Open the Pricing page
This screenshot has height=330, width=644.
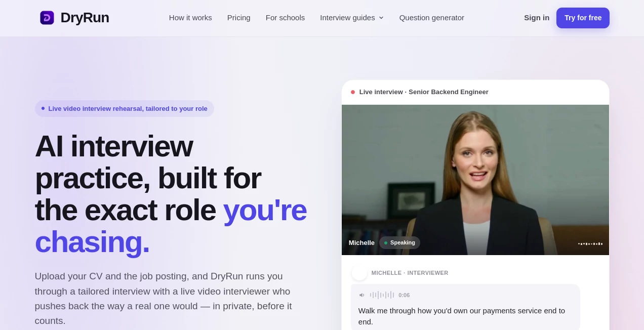239,18
